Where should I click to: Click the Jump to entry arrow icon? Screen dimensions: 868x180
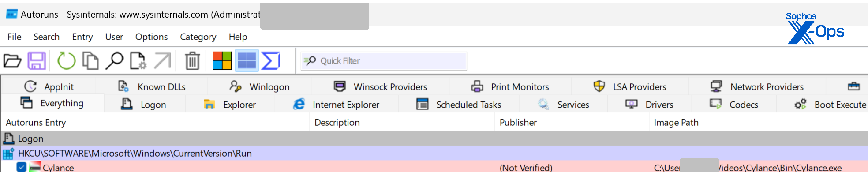point(162,61)
